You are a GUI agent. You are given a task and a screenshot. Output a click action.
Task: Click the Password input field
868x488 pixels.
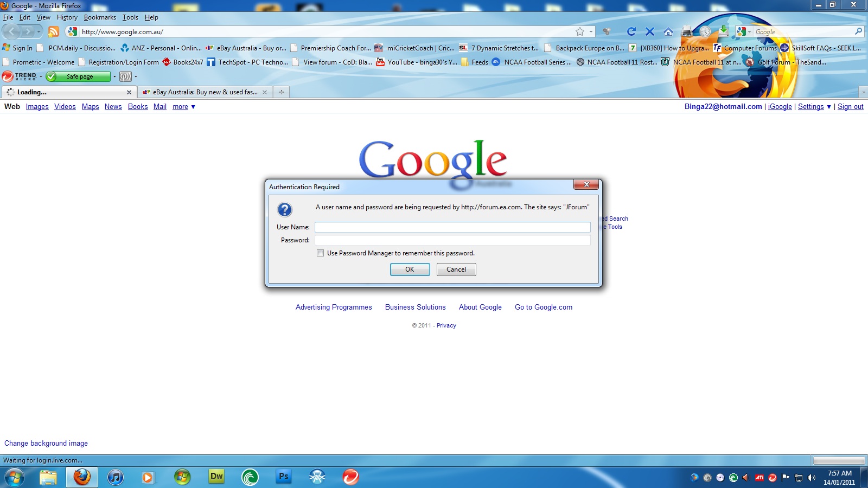(x=452, y=240)
